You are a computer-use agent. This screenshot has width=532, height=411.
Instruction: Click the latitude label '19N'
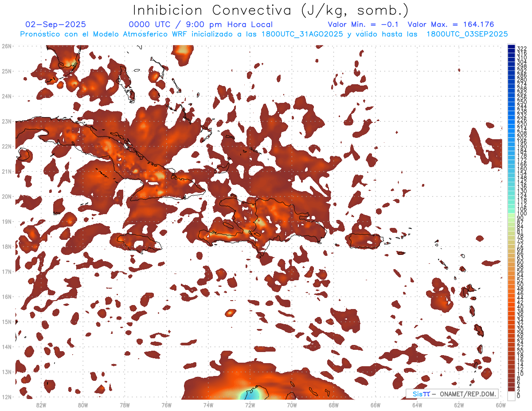[x=6, y=221]
